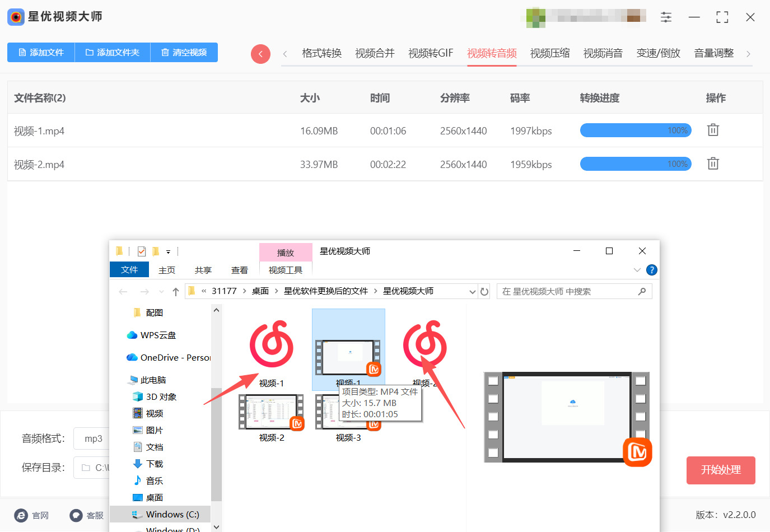Viewport: 770px width, 532px height.
Task: Open 下载 folder in navigation pane
Action: pyautogui.click(x=148, y=464)
